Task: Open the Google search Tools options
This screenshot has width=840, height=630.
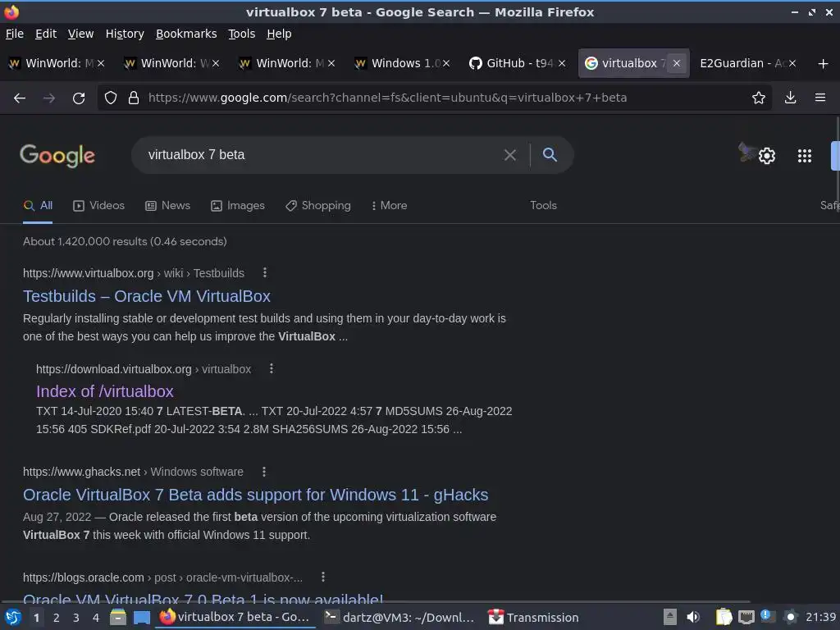Action: click(543, 206)
